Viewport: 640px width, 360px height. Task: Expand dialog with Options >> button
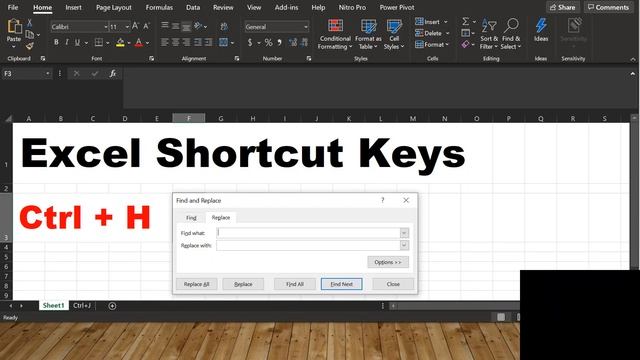(x=388, y=262)
